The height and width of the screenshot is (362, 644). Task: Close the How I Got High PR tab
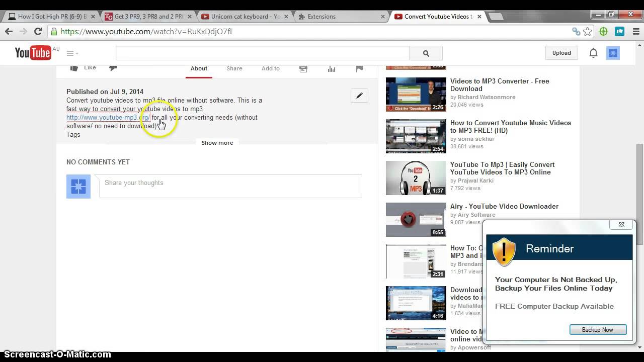(x=93, y=17)
